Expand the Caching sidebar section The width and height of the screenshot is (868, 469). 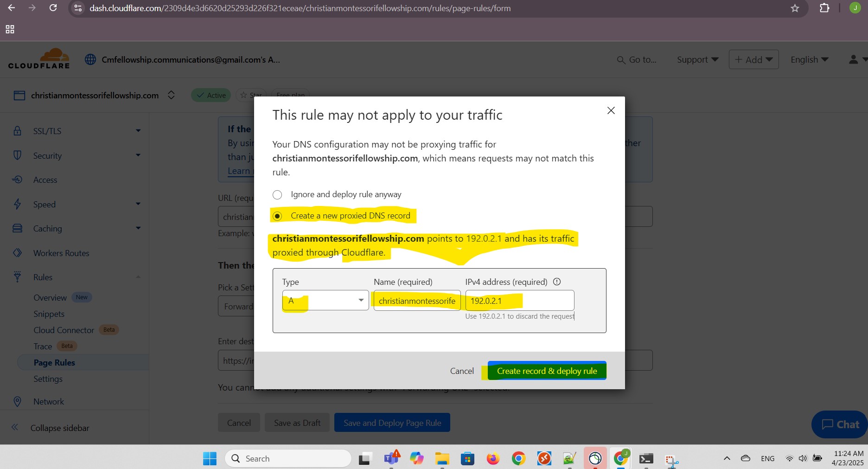[138, 228]
